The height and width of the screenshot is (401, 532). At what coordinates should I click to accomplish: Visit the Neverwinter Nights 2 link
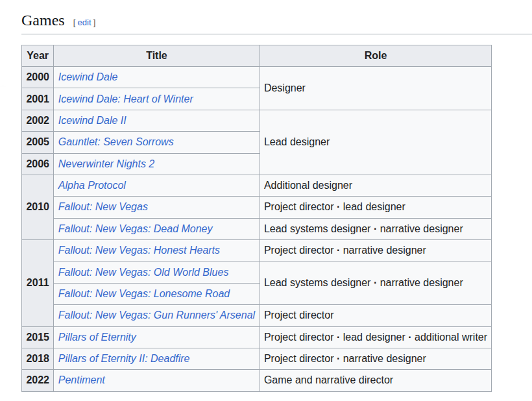point(106,164)
